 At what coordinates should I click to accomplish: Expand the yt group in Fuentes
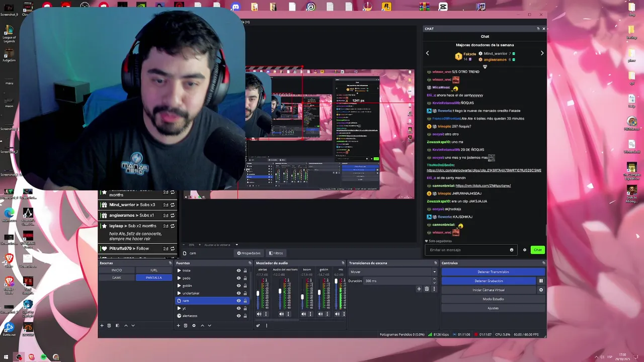point(179,308)
